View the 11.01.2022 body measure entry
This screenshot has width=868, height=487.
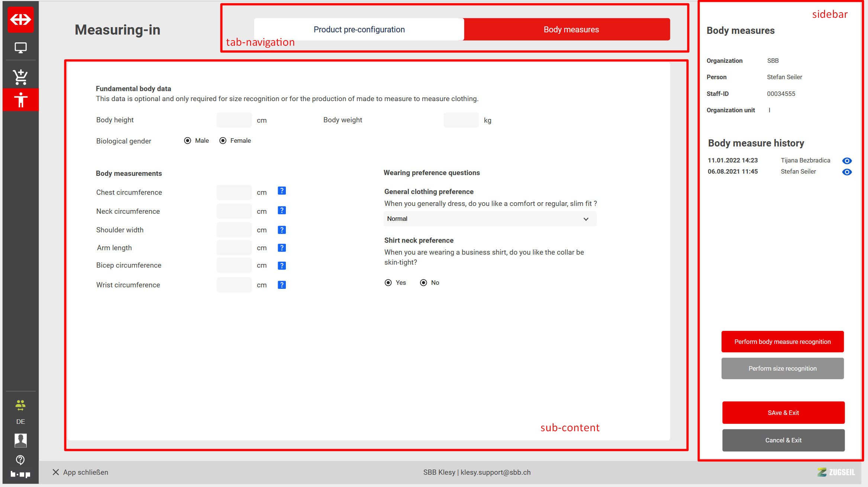click(x=847, y=161)
